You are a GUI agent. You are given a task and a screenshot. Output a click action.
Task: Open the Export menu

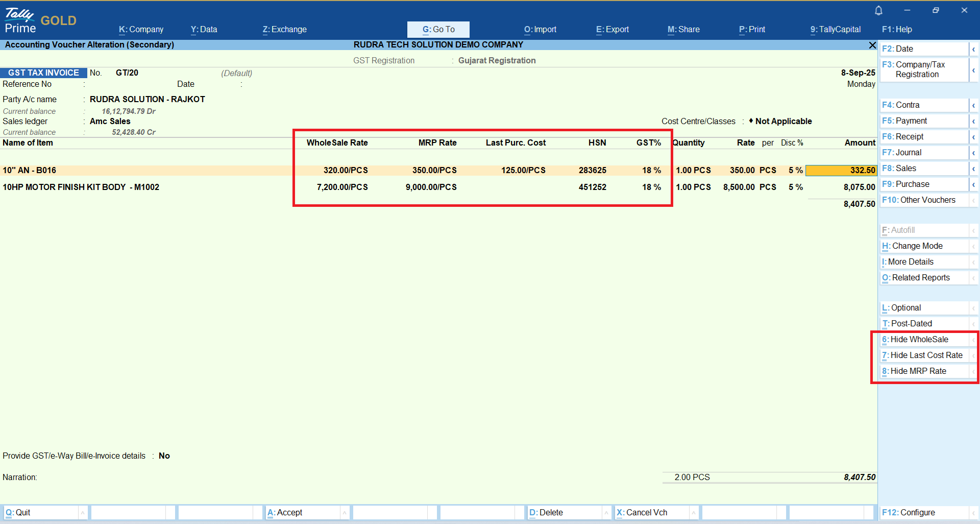[612, 30]
